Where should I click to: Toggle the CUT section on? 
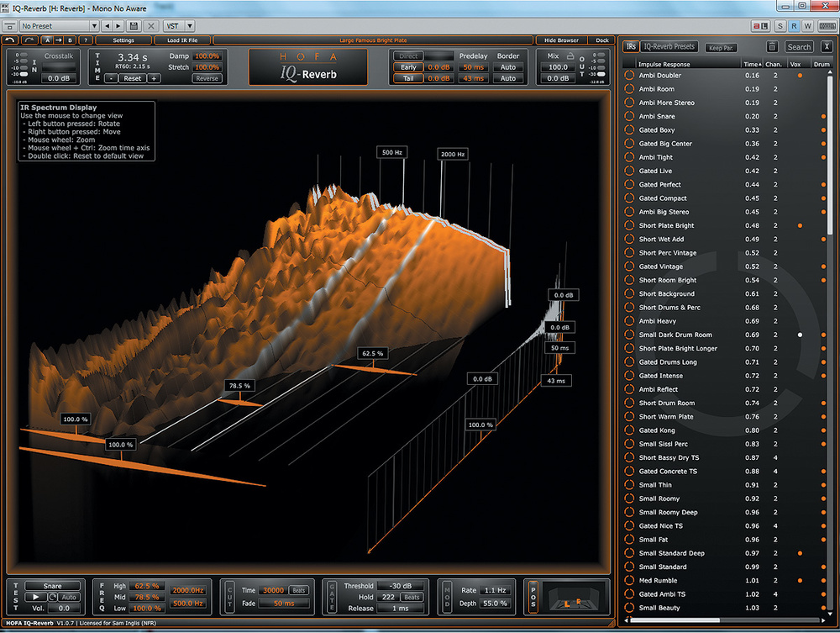230,597
